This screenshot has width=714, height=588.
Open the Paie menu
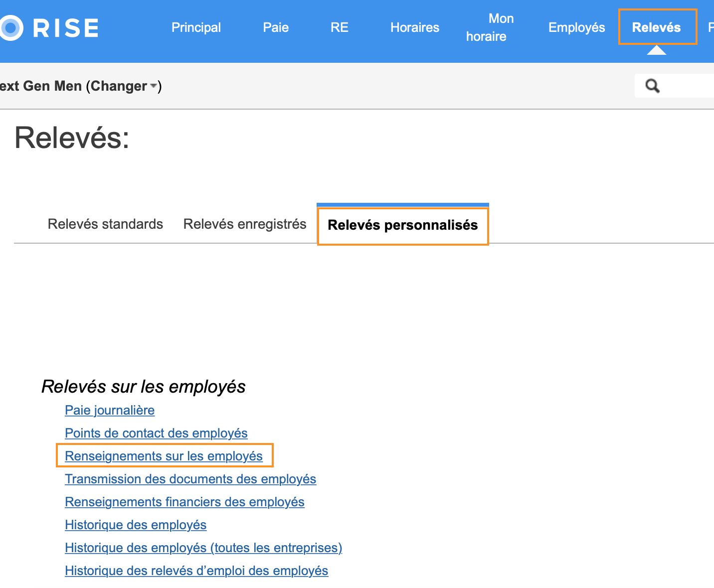point(276,27)
